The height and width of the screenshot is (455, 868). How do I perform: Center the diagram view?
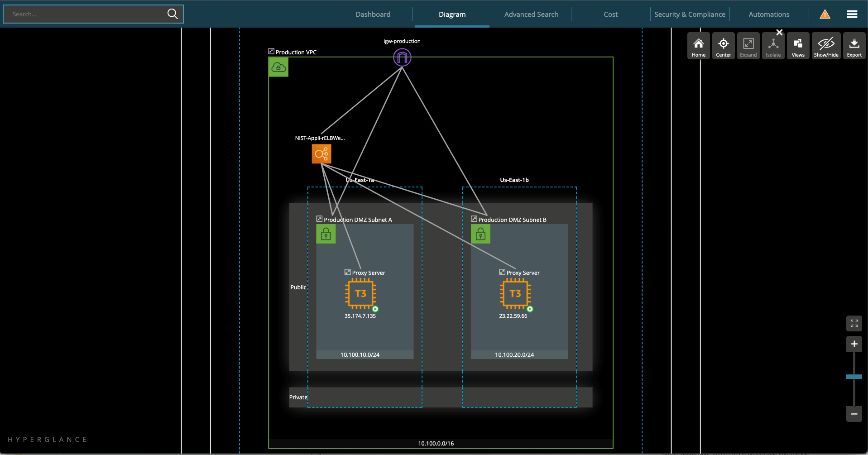(723, 46)
